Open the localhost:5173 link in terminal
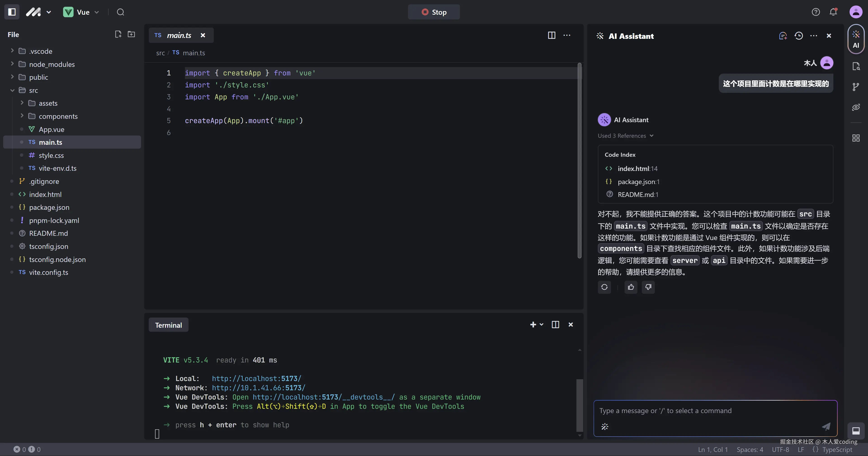The height and width of the screenshot is (456, 868). [256, 378]
